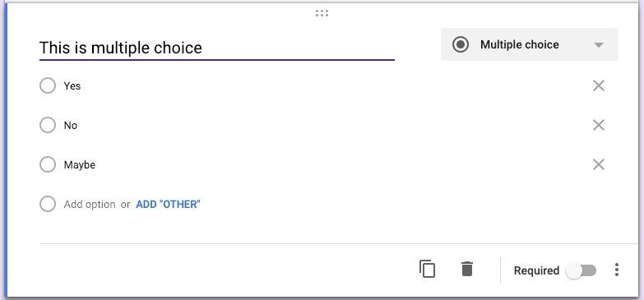Click Add option to create new choice
The width and height of the screenshot is (644, 300).
coord(90,205)
